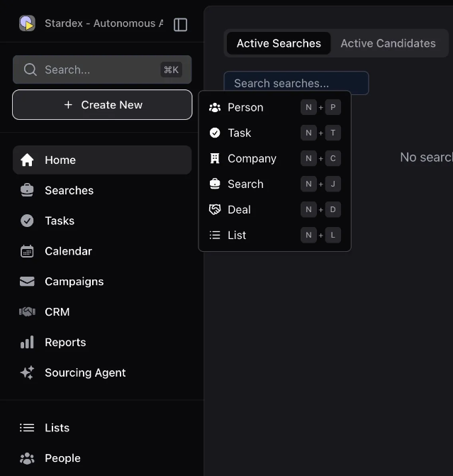Open the Lists page label
The image size is (453, 476).
[57, 428]
